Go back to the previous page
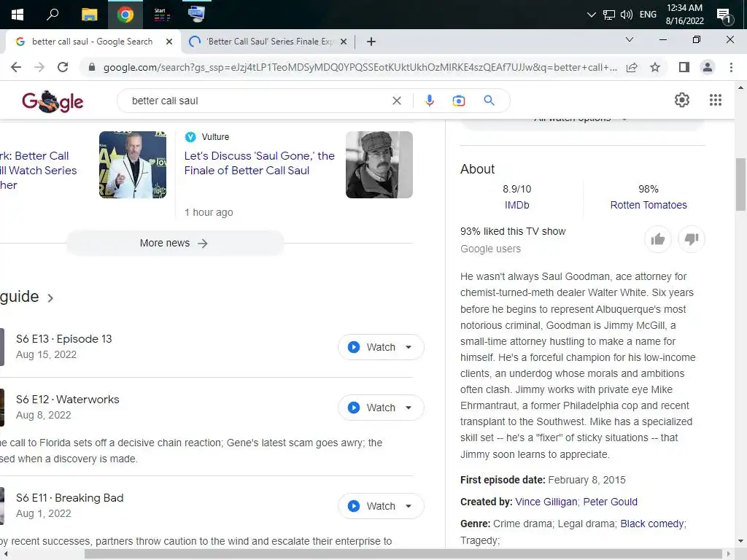Image resolution: width=747 pixels, height=560 pixels. pos(16,67)
